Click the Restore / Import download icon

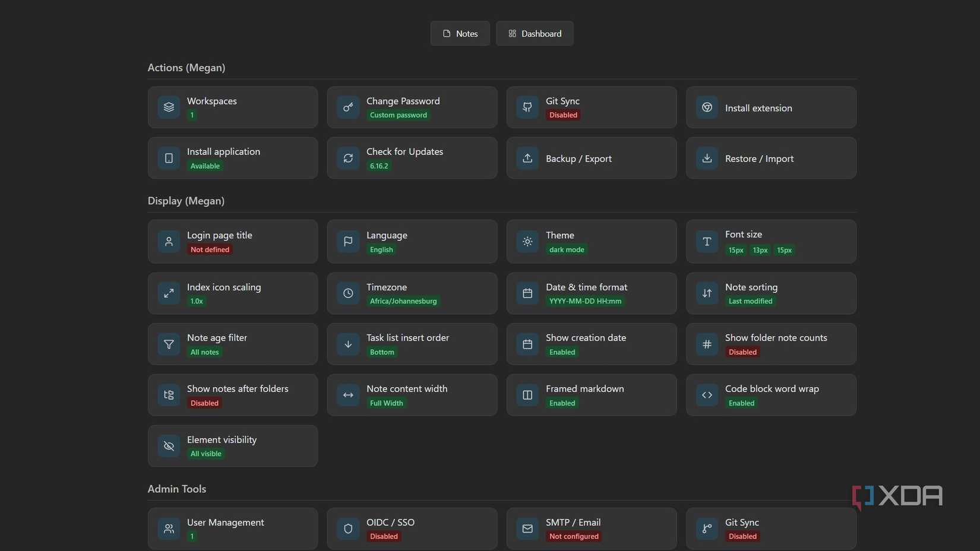click(x=707, y=158)
